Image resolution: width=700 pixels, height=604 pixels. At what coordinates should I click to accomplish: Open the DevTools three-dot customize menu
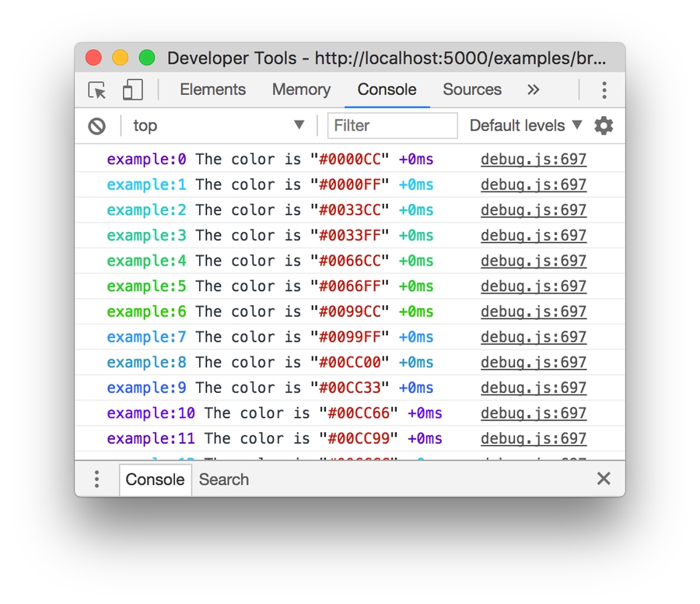pos(604,90)
